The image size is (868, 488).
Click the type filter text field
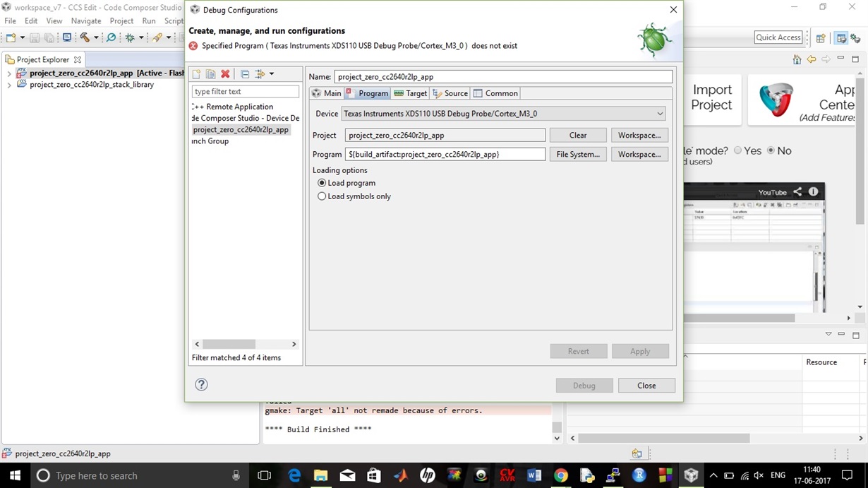[246, 92]
